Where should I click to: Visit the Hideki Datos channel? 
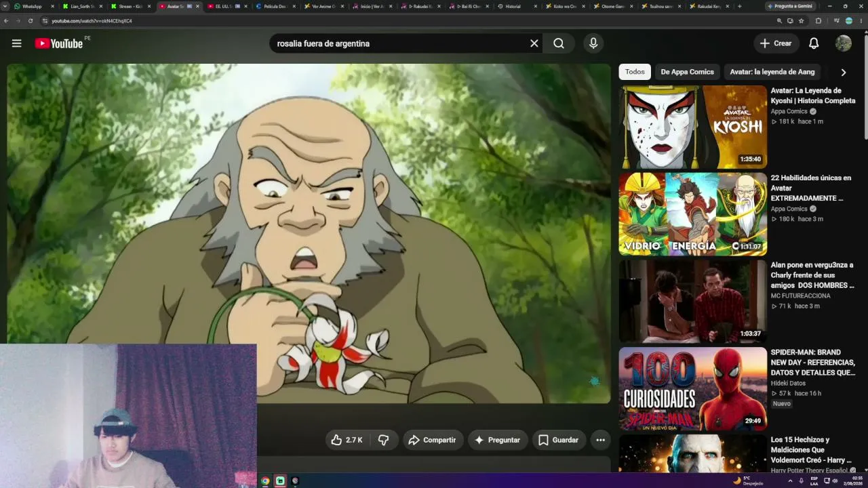788,383
